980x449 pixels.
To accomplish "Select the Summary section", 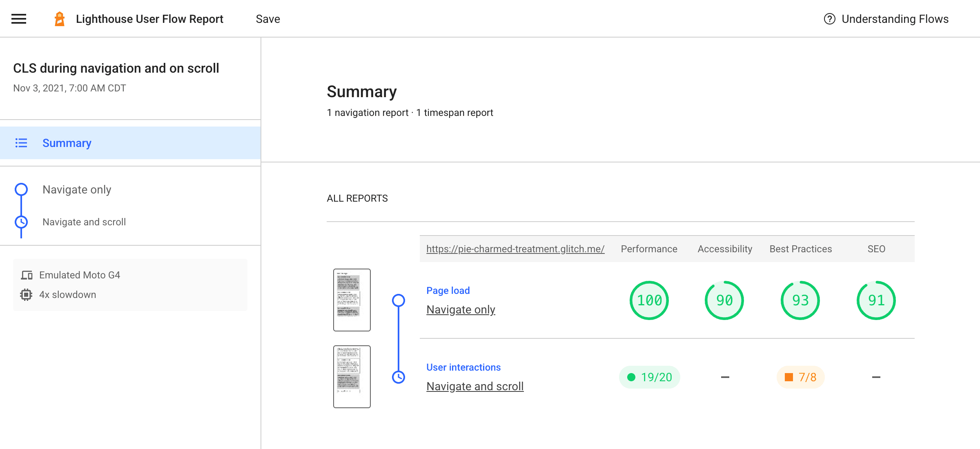I will point(66,142).
